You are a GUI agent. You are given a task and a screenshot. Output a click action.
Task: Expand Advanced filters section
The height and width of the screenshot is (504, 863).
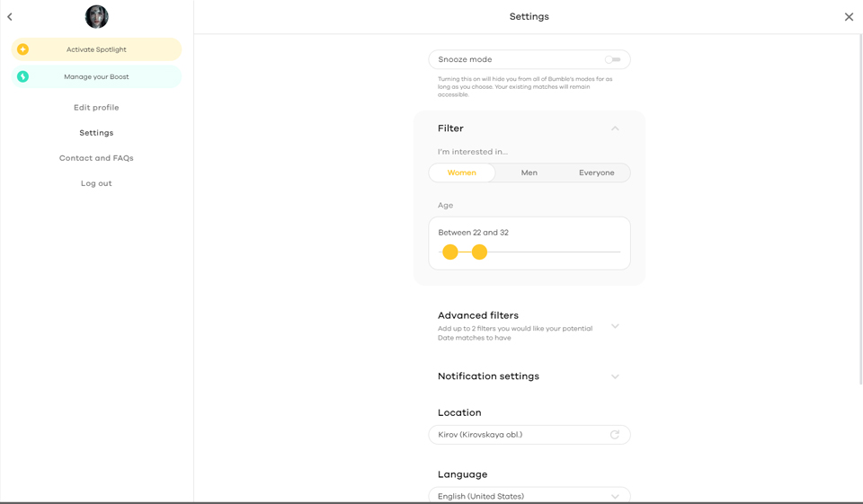615,326
